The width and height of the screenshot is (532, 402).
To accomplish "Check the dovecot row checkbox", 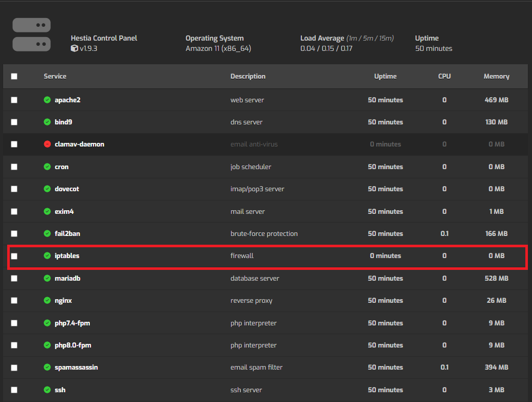I will click(14, 189).
